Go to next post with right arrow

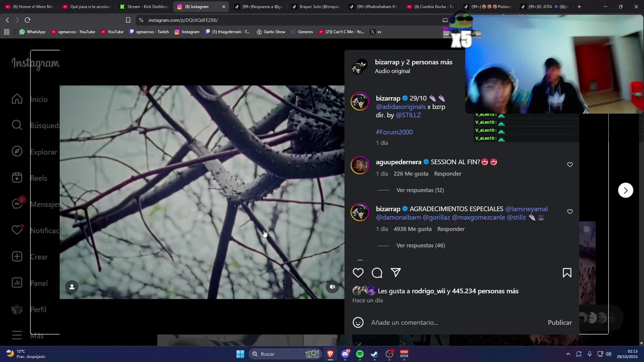point(625,190)
